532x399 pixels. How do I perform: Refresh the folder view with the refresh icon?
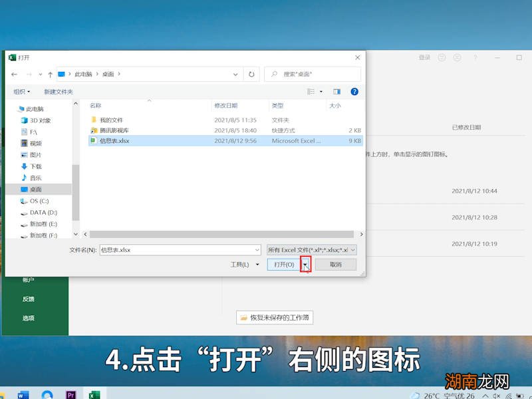[x=251, y=74]
